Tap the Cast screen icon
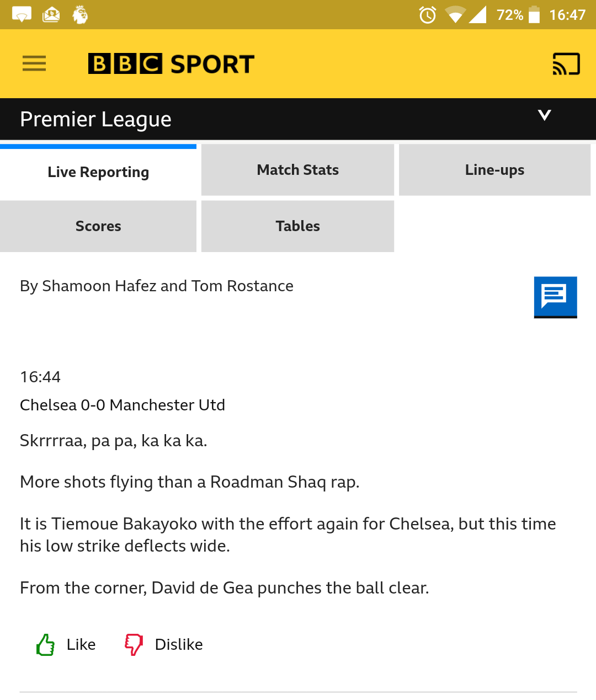The height and width of the screenshot is (700, 596). coord(566,63)
